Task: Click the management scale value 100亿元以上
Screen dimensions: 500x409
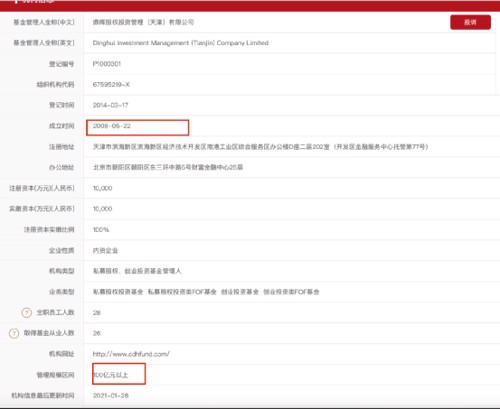Action: coord(110,375)
